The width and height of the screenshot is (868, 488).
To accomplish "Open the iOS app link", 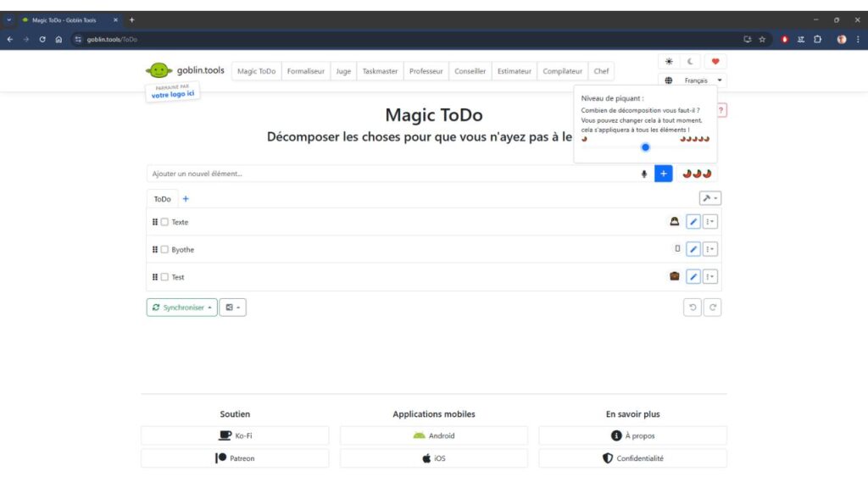I will 433,458.
